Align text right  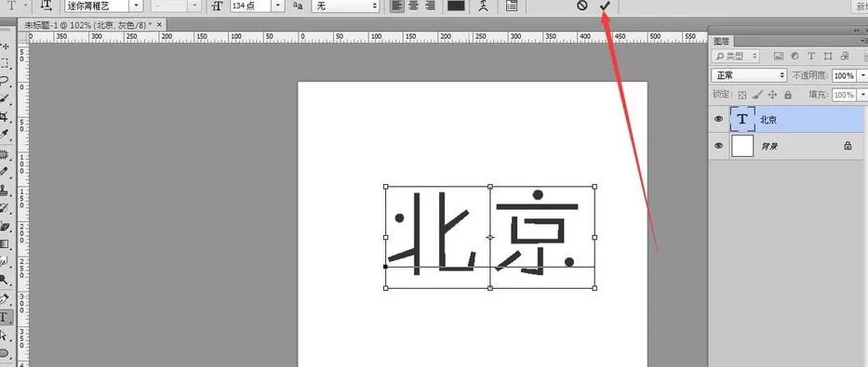click(429, 6)
